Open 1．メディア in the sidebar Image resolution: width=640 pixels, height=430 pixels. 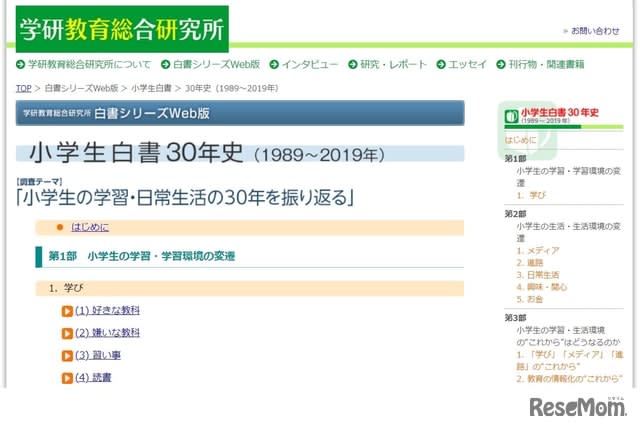pyautogui.click(x=538, y=250)
